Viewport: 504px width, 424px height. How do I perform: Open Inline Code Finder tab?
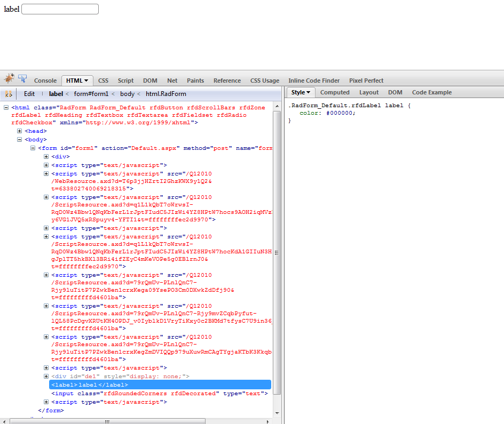[x=314, y=81]
